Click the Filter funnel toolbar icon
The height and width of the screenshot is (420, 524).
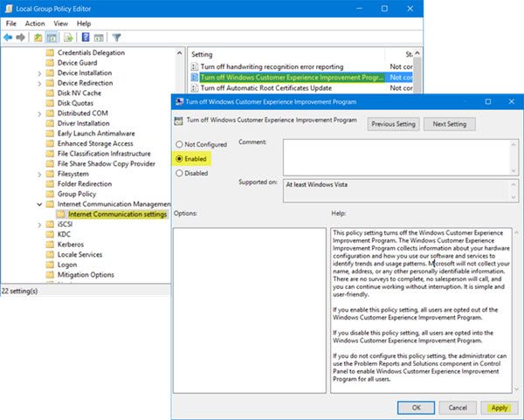(x=116, y=38)
